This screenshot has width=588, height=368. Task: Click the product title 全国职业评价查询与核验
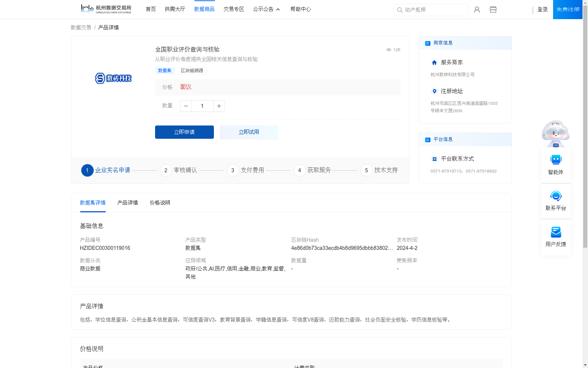tap(187, 49)
